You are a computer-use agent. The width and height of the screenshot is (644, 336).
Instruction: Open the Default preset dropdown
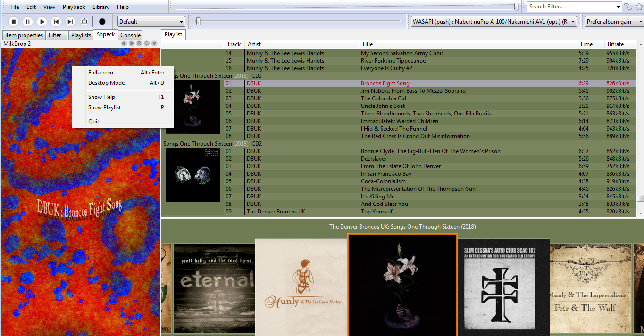click(151, 21)
